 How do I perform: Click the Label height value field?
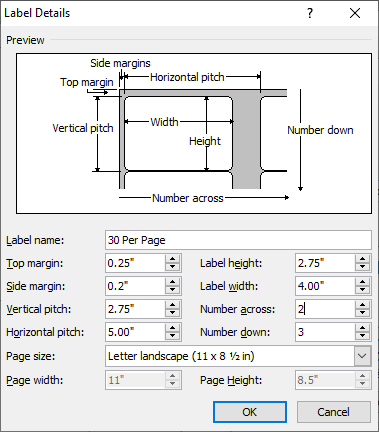click(325, 263)
